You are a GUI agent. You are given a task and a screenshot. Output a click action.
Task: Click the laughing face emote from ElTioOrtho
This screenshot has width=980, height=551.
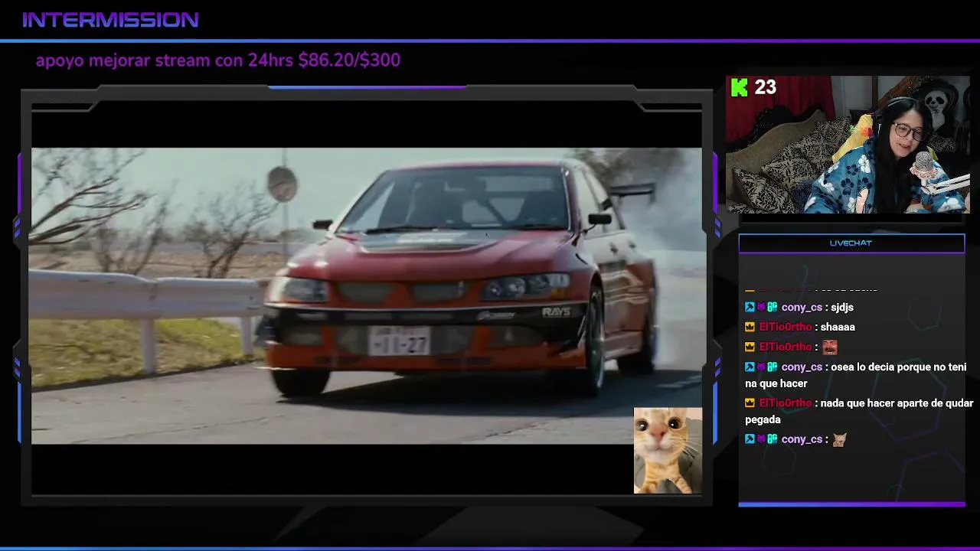pos(829,347)
